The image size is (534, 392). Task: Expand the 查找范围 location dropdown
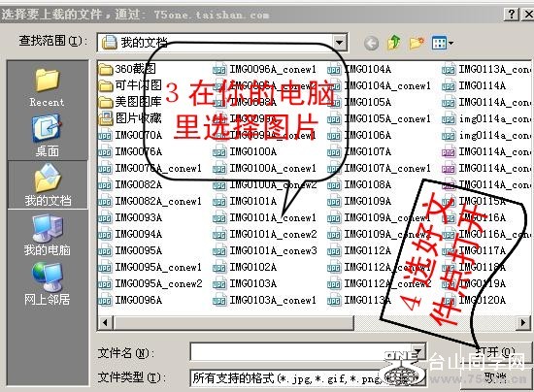(x=339, y=43)
